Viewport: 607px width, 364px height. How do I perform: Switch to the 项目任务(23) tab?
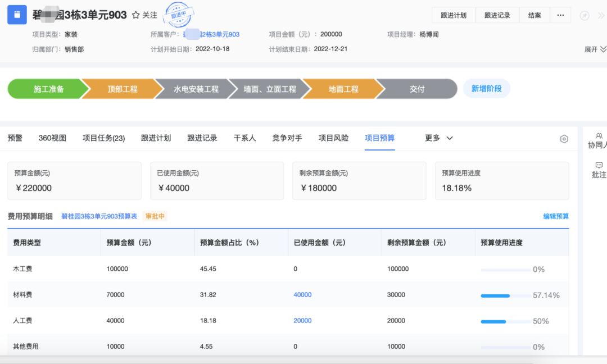click(103, 138)
